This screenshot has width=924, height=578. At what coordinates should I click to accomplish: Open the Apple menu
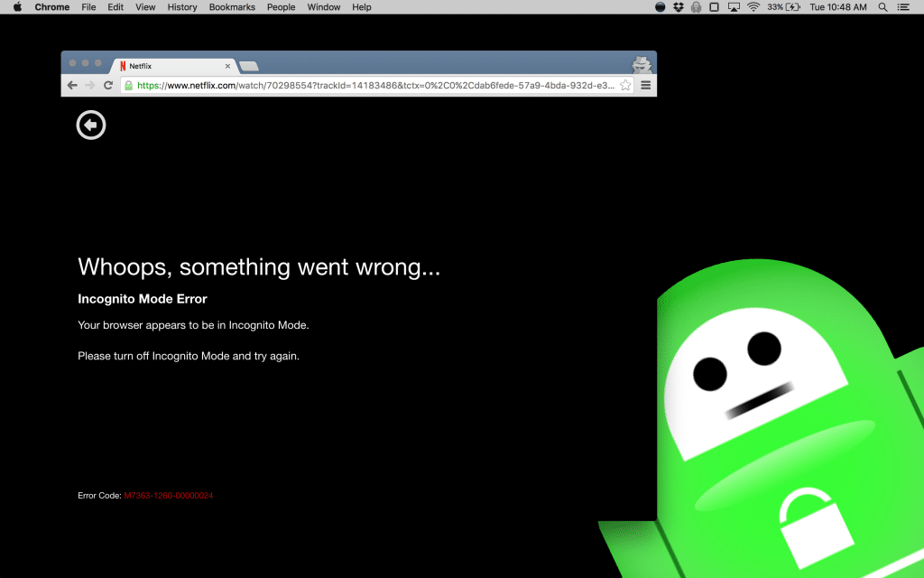(17, 7)
